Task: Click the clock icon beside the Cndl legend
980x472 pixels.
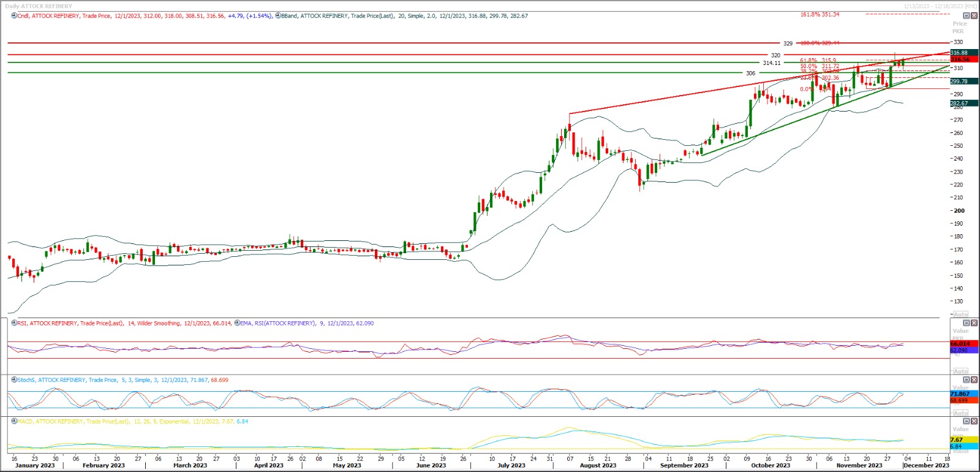Action: [14, 15]
